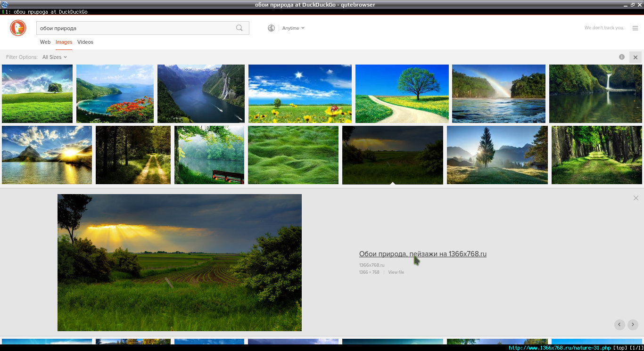Open link 'Обои природа, пейзажи на 1366x768.ru'
The height and width of the screenshot is (351, 644).
pos(423,254)
